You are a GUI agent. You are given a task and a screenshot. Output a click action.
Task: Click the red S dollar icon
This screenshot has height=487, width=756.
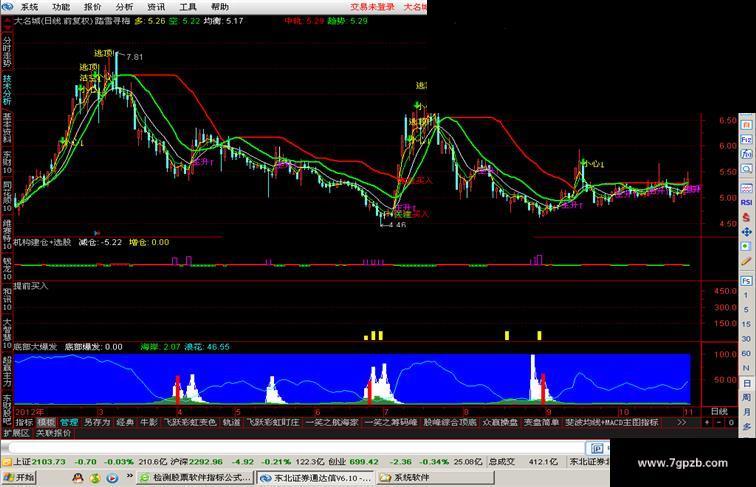746,217
